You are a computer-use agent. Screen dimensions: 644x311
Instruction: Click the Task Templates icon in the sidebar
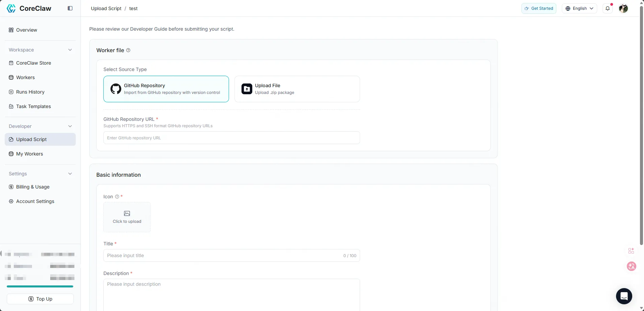tap(11, 106)
